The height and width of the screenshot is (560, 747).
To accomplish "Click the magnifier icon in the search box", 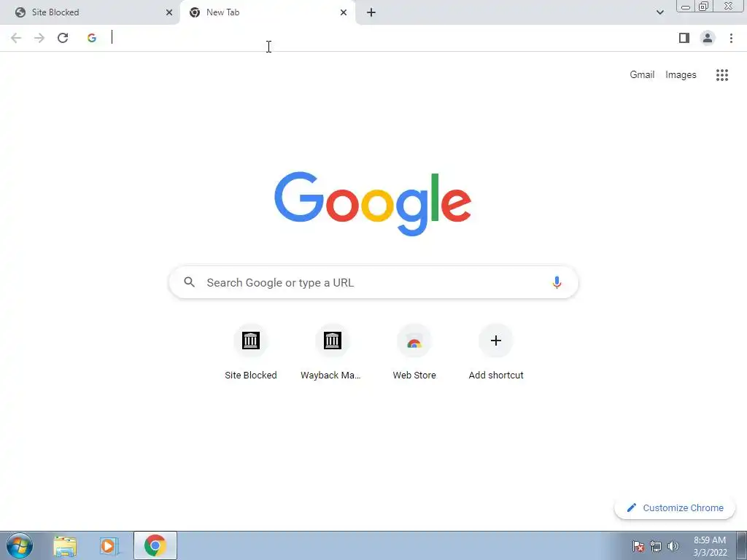I will pyautogui.click(x=190, y=282).
